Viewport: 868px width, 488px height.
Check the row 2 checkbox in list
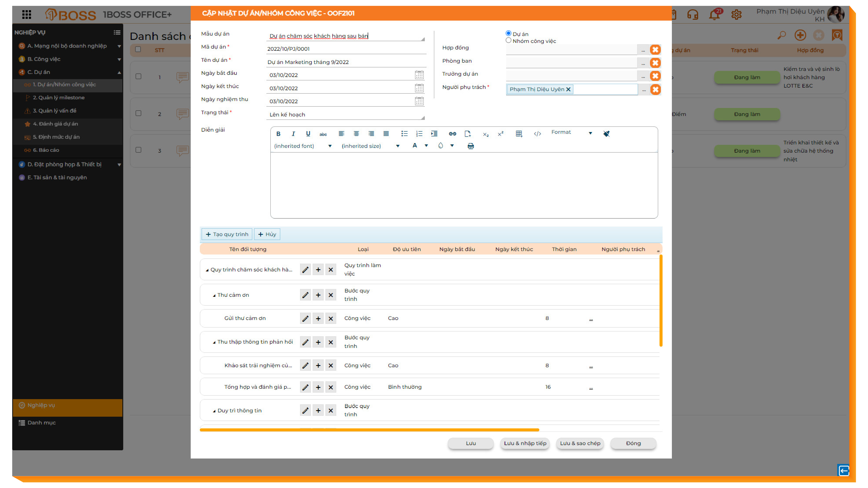point(138,113)
